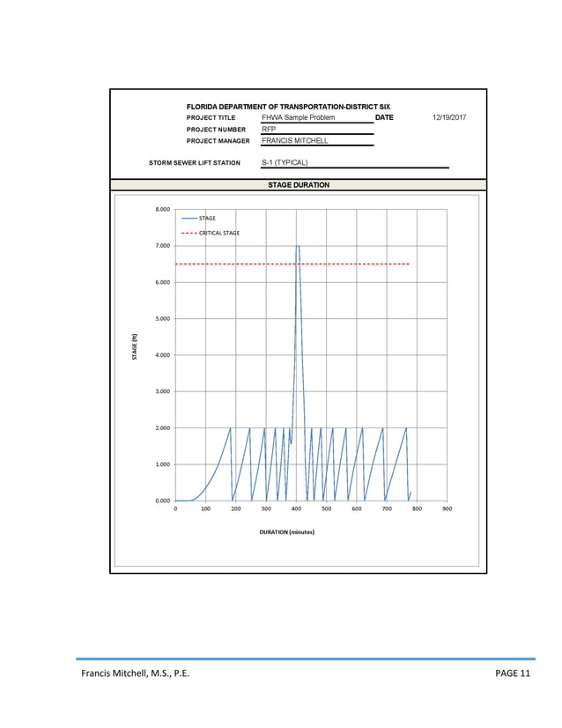The width and height of the screenshot is (562, 728).
Task: Click the 400 x-axis tick label
Action: tap(296, 509)
